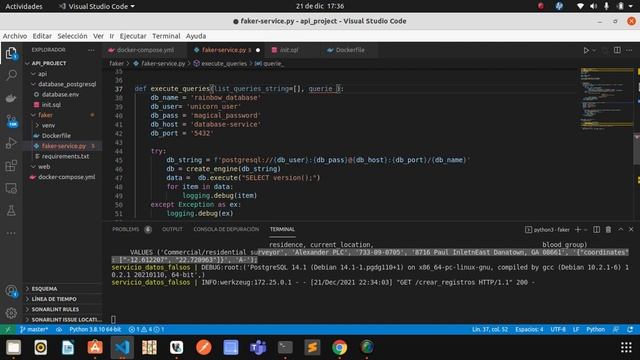Screen dimensions: 640x360
Task: Open the Extensions view icon
Action: point(11,166)
